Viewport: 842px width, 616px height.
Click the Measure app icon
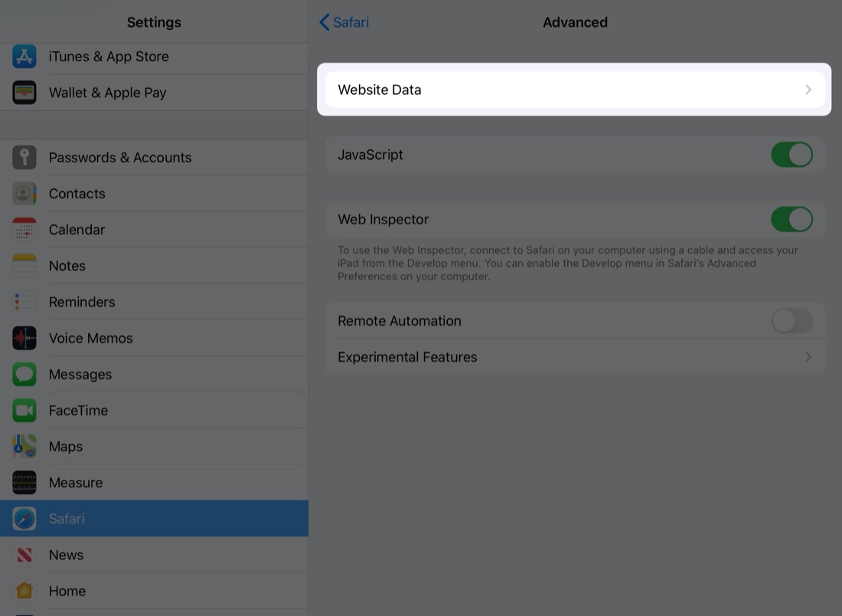(x=24, y=482)
